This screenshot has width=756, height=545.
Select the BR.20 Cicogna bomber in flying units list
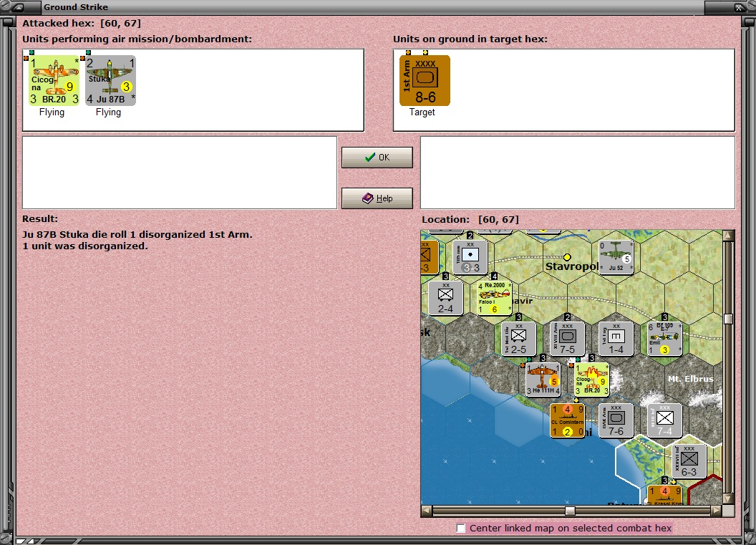point(54,80)
